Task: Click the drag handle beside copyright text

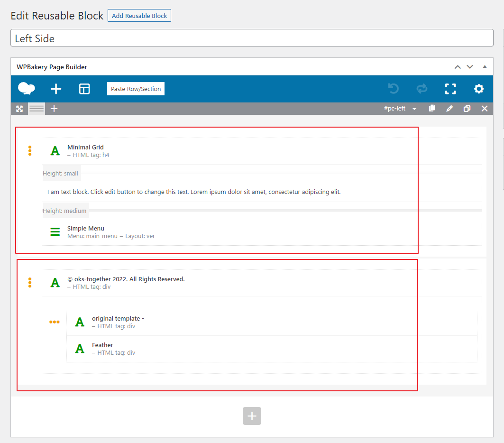Action: 29,282
